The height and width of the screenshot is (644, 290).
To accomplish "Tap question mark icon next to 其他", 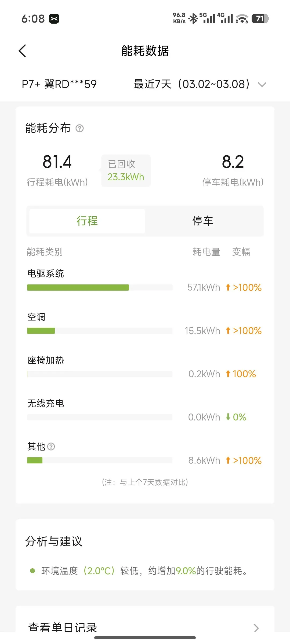I will (51, 447).
